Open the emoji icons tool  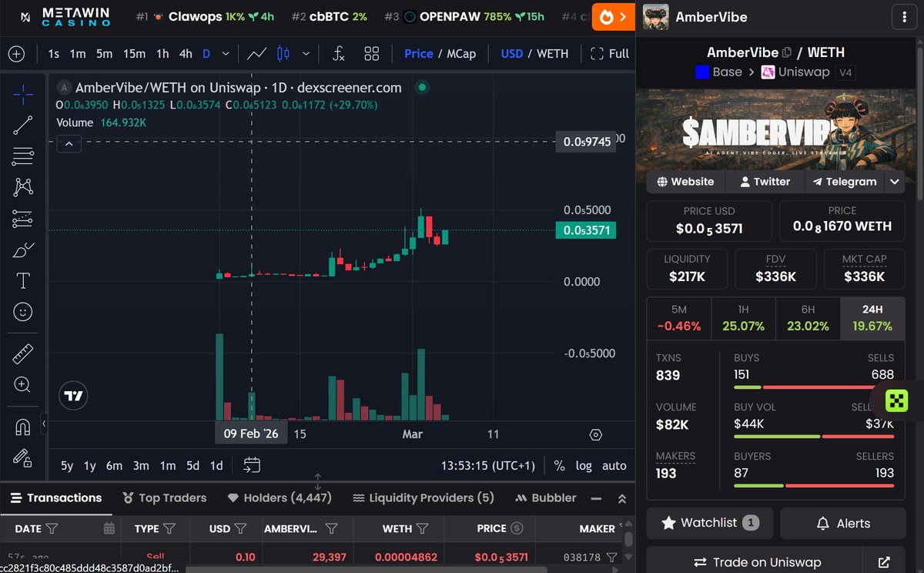pos(23,312)
